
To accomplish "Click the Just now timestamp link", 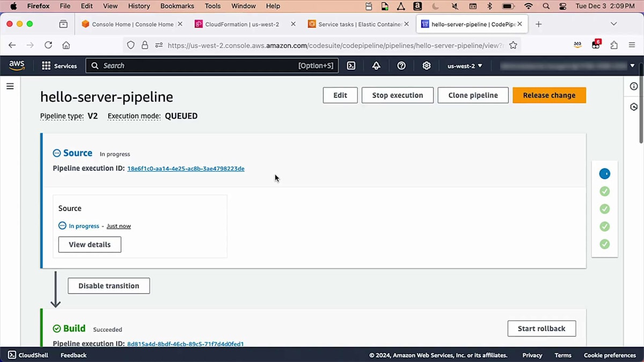I will (x=119, y=226).
